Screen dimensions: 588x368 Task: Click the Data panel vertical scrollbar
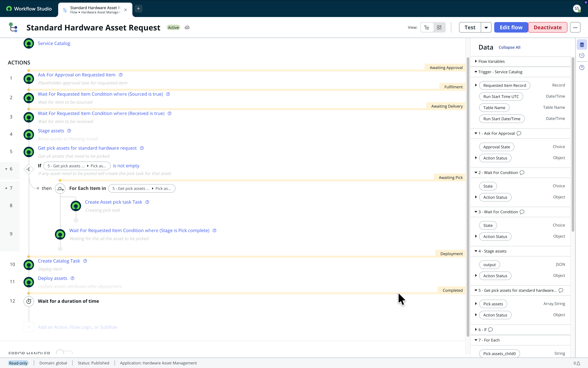tap(573, 145)
